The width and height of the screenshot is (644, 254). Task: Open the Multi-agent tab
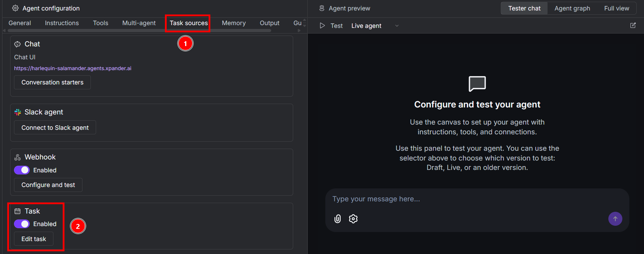(x=139, y=23)
